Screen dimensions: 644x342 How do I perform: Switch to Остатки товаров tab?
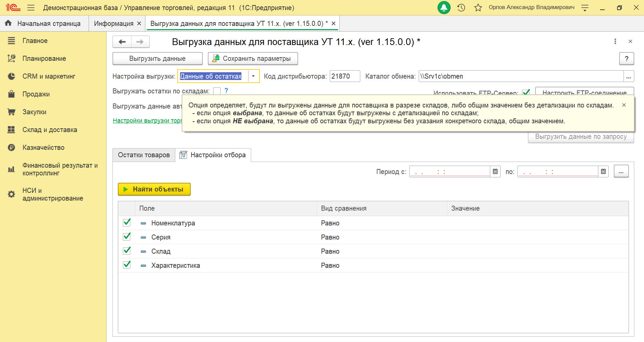[x=144, y=155]
